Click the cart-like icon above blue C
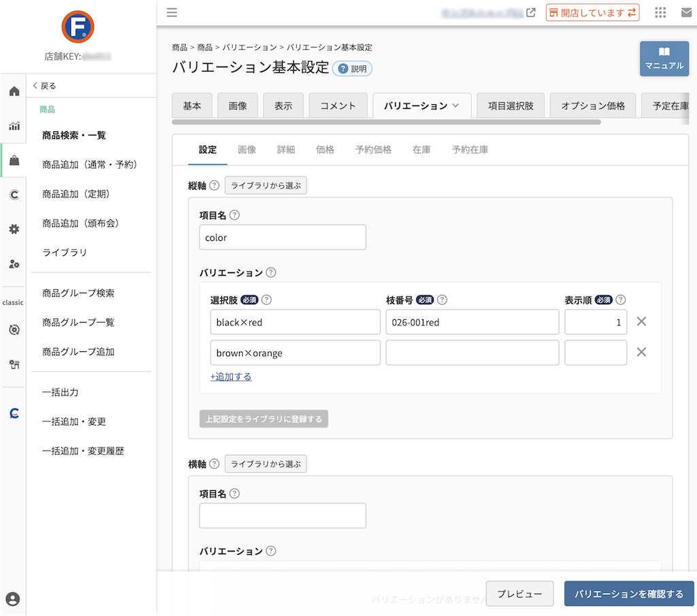The height and width of the screenshot is (616, 697). pos(14,364)
